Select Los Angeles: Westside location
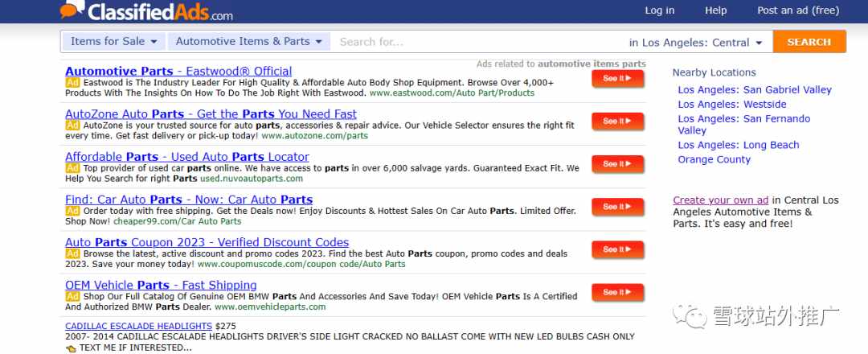This screenshot has height=354, width=868. 732,104
